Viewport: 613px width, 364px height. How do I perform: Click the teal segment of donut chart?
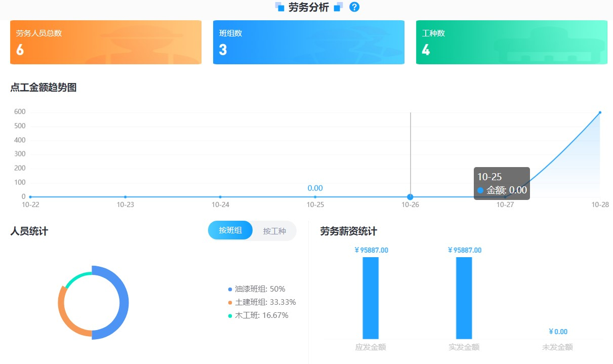pyautogui.click(x=76, y=277)
